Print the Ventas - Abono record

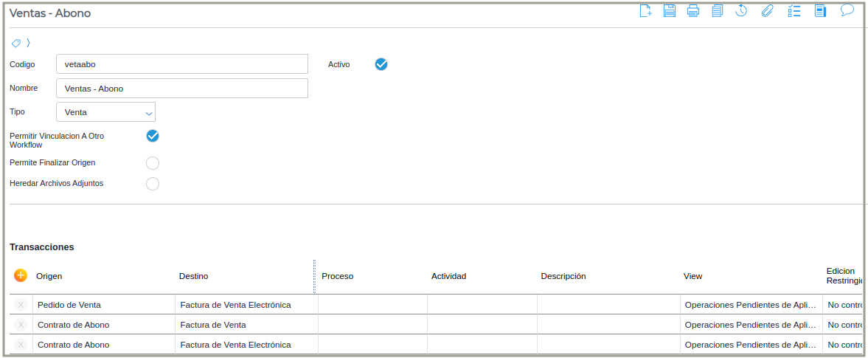point(693,11)
